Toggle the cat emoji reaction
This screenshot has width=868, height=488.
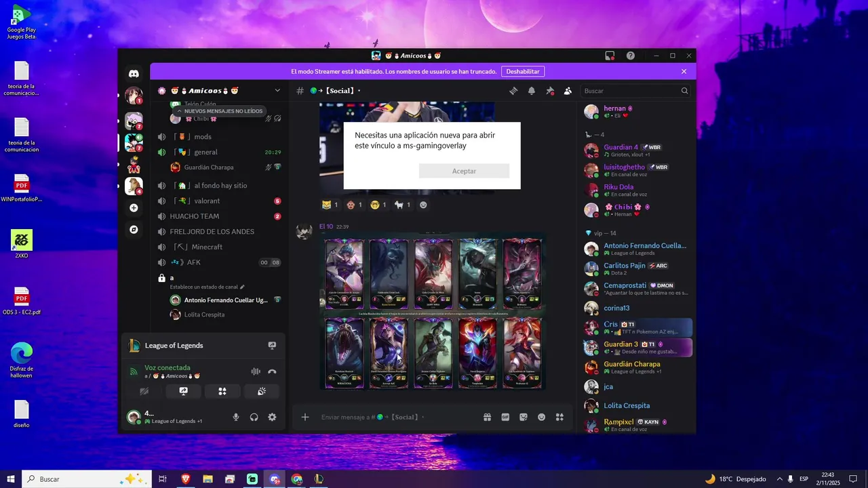click(x=330, y=205)
